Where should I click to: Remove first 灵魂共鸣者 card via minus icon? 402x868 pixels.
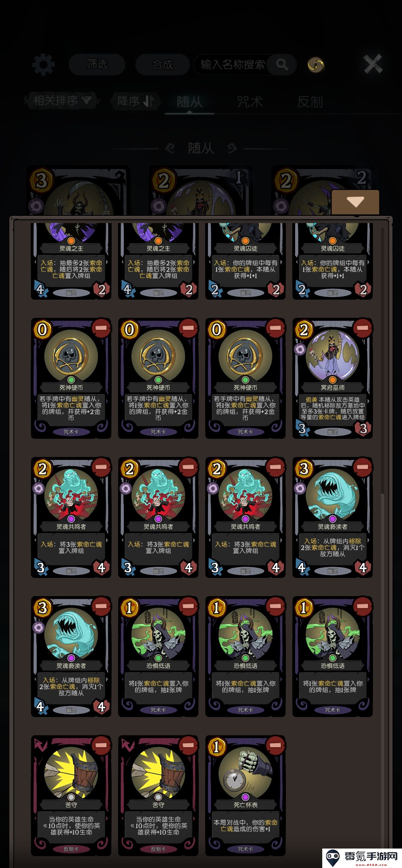click(x=101, y=467)
